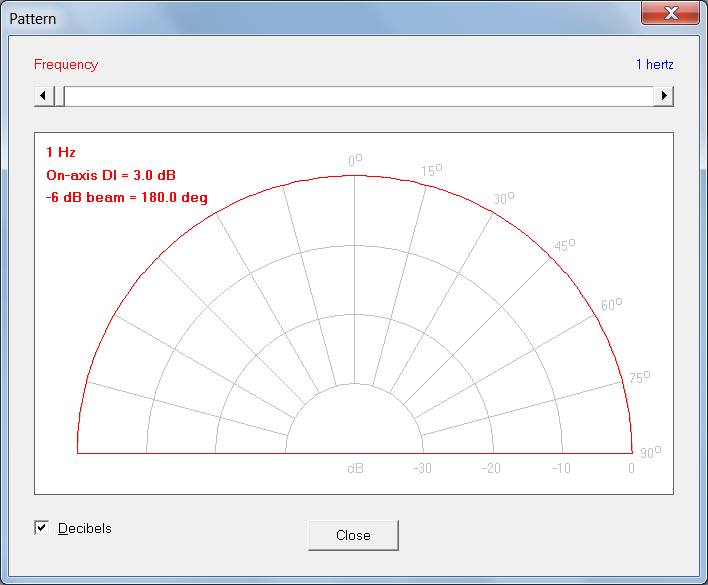The height and width of the screenshot is (585, 708).
Task: Click the '-6 dB beam = 180.0 deg' text
Action: pyautogui.click(x=127, y=198)
